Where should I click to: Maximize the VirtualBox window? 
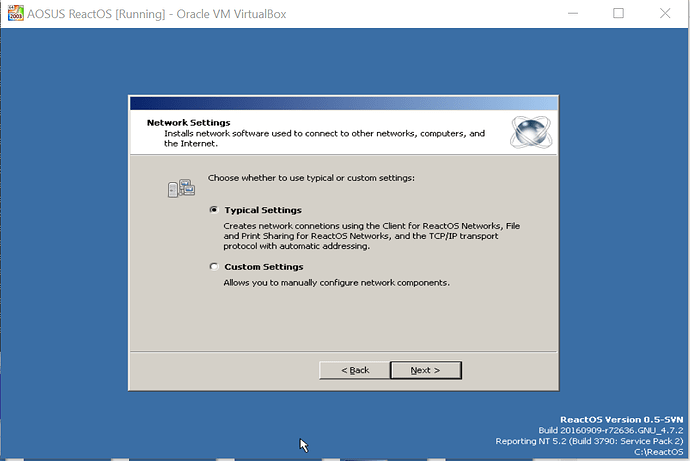[618, 13]
